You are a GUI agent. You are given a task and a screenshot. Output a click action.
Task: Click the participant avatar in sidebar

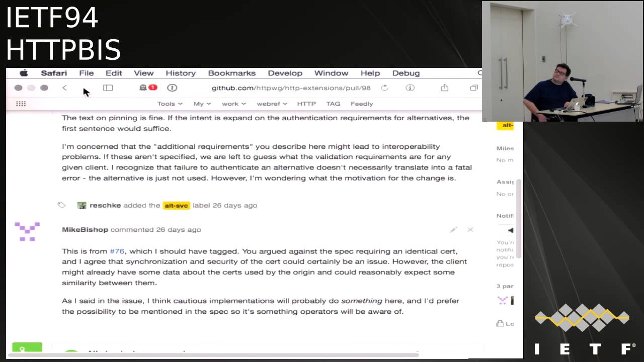[502, 300]
